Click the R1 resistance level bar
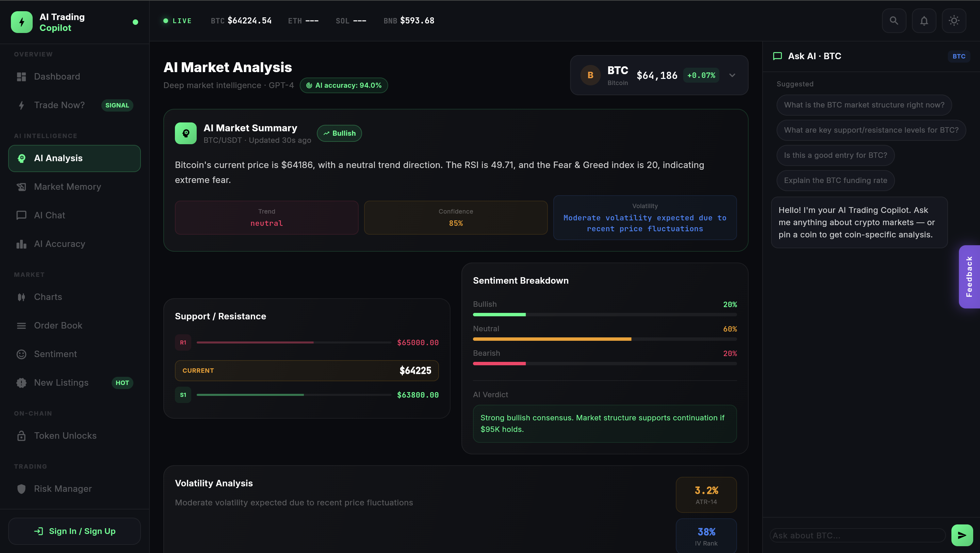 pos(294,342)
